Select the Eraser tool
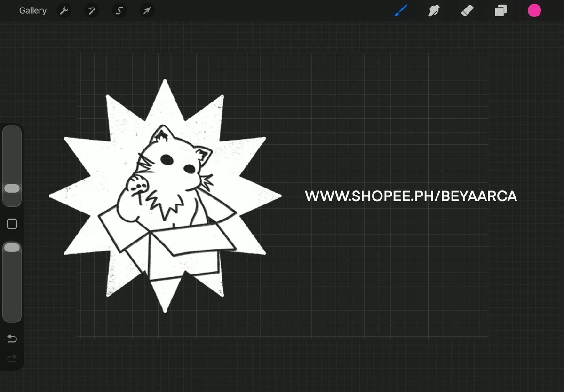 coord(467,10)
